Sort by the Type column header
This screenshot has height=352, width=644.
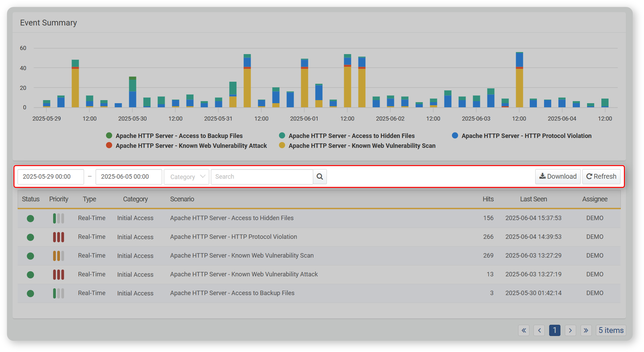[89, 199]
